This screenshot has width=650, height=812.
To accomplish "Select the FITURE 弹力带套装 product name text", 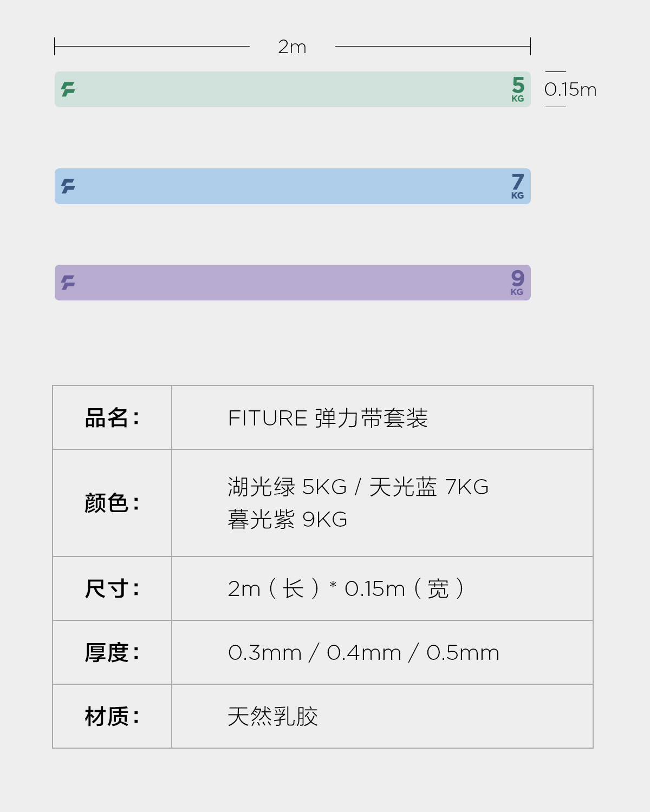I will (328, 418).
